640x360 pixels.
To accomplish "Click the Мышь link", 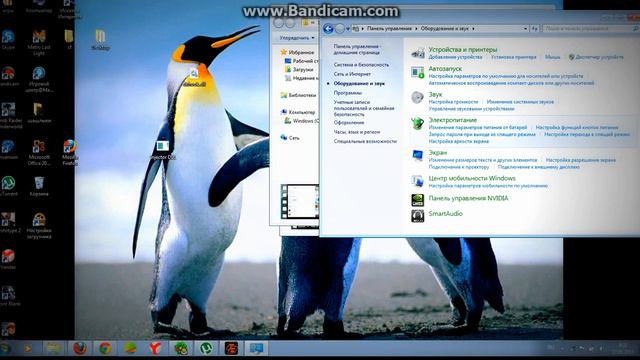I will point(552,57).
